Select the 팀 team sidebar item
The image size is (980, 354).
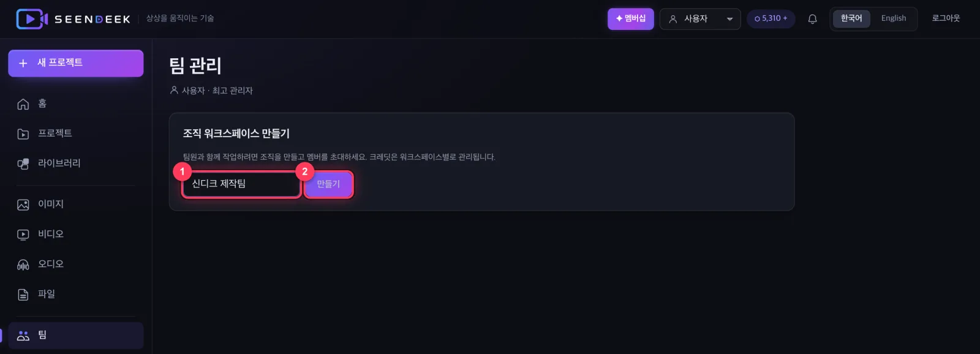(76, 336)
